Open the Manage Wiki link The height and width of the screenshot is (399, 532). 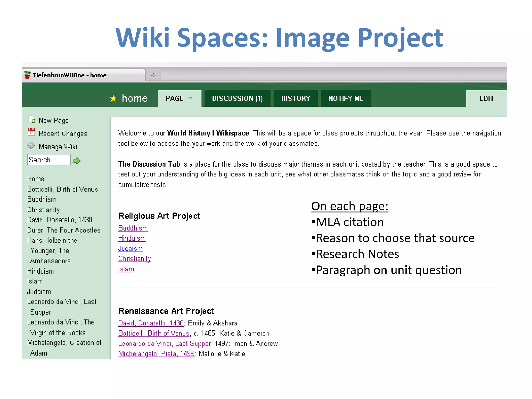click(58, 147)
